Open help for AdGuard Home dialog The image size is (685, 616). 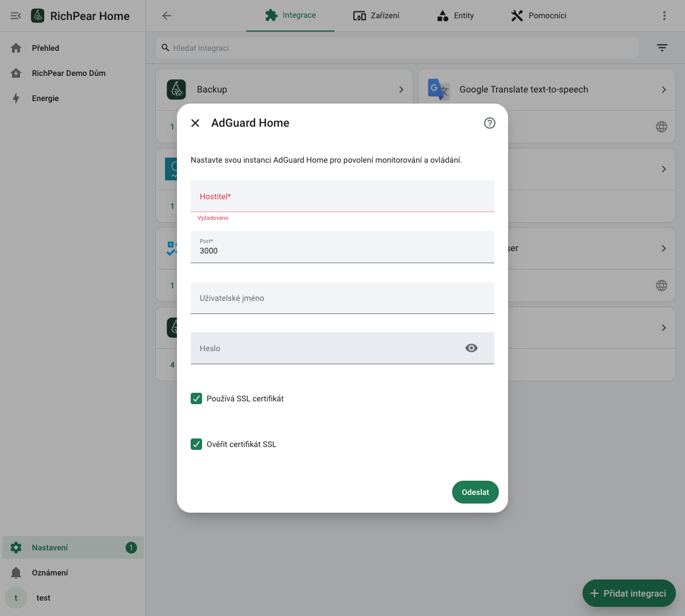point(489,123)
